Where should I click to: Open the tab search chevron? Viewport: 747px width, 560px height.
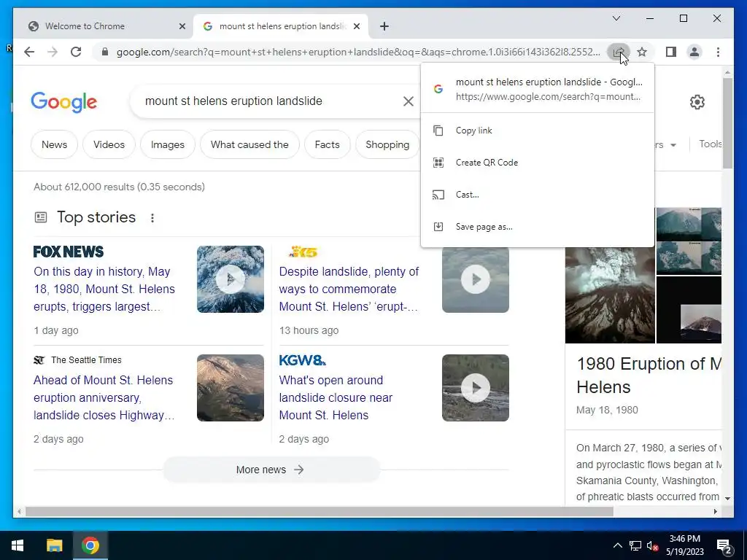[x=616, y=18]
